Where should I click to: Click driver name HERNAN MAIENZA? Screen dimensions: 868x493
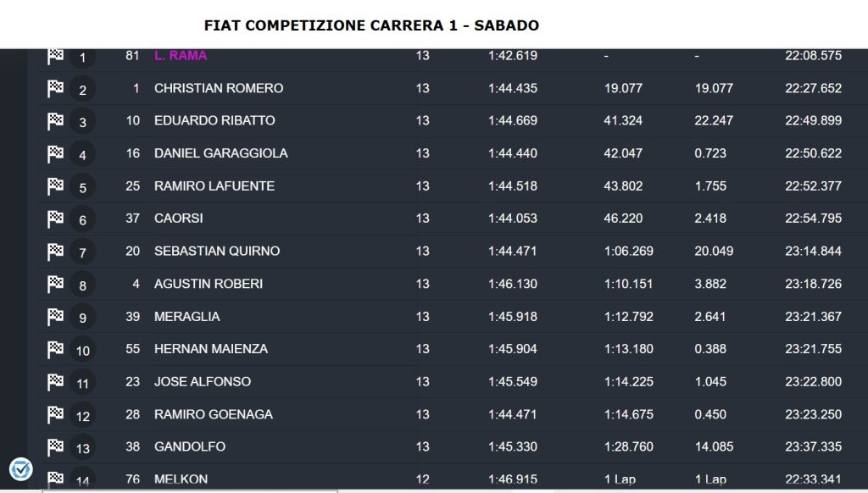tap(211, 349)
